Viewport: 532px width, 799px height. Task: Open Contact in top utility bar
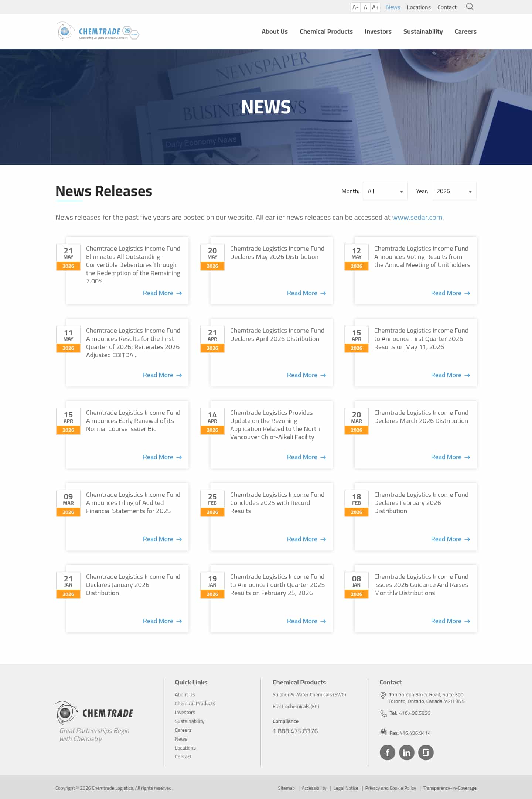tap(447, 7)
